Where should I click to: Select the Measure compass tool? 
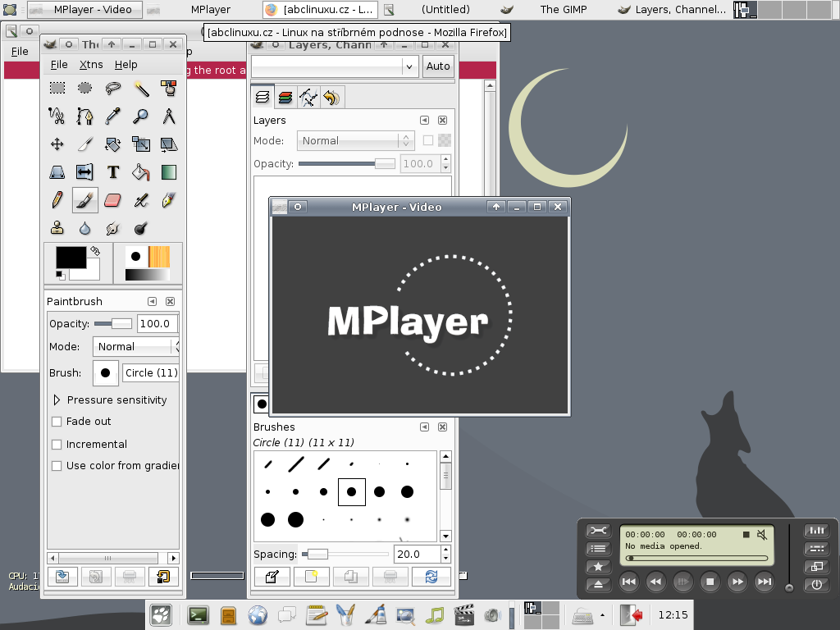169,116
